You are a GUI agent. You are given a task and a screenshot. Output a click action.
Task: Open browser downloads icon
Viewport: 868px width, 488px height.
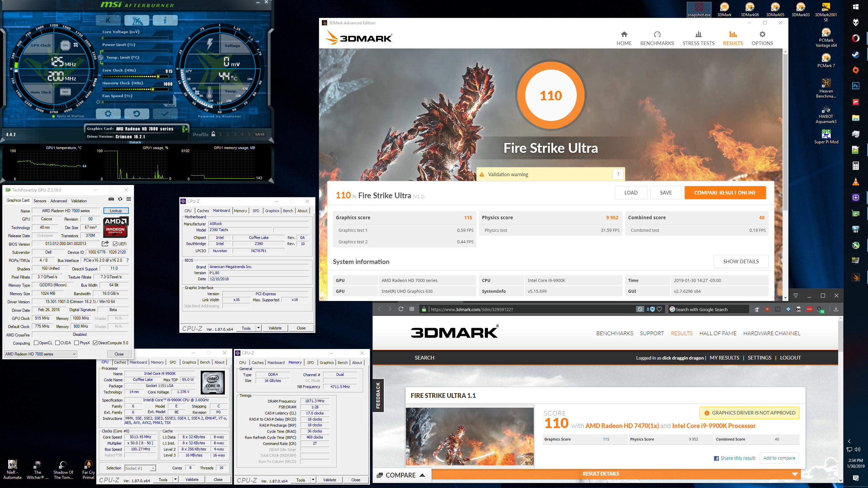(x=836, y=309)
